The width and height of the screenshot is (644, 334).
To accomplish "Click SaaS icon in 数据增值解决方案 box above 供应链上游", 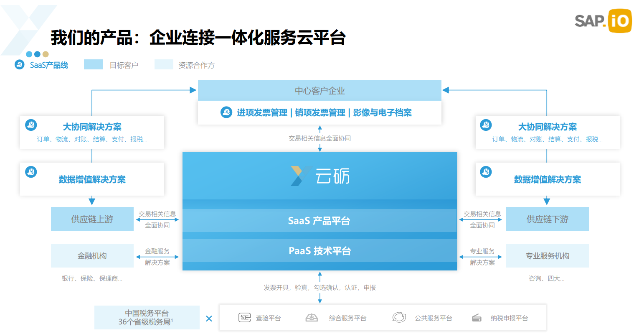I will (x=31, y=172).
